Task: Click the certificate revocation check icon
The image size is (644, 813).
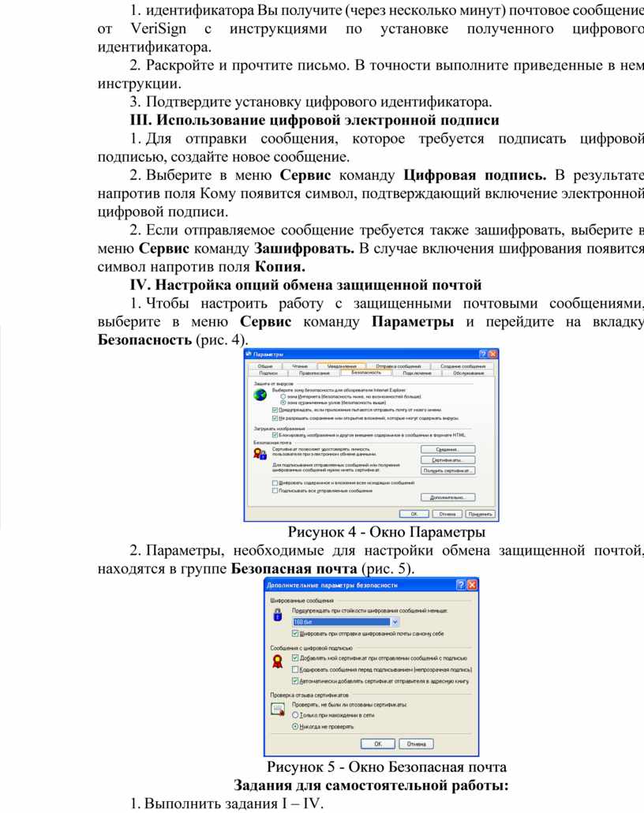Action: pyautogui.click(x=278, y=709)
